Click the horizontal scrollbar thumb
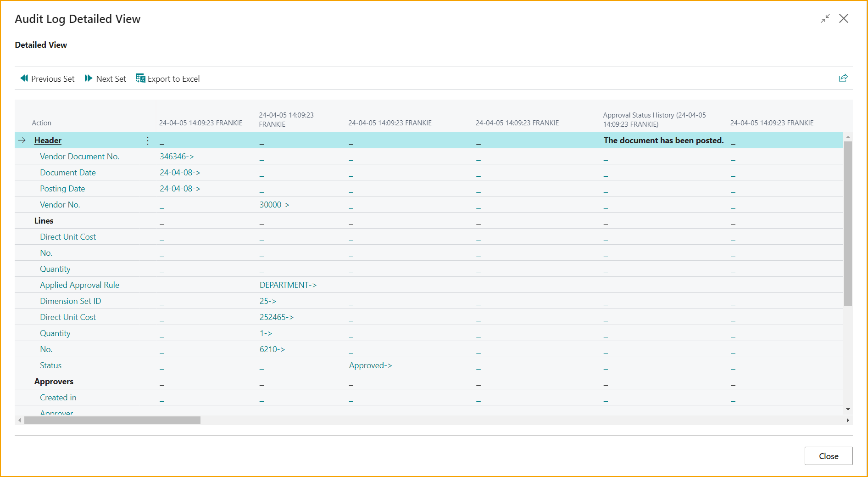The width and height of the screenshot is (868, 477). pyautogui.click(x=112, y=421)
